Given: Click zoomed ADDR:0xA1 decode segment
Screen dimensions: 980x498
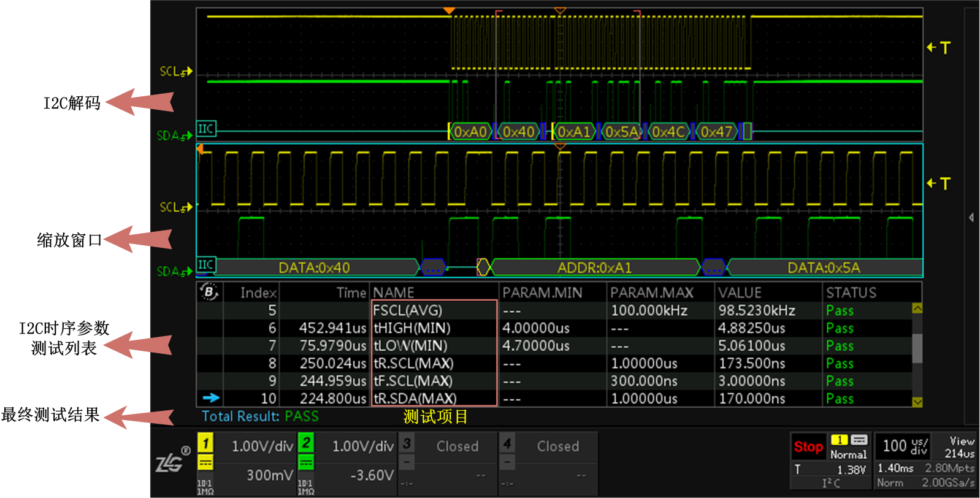Looking at the screenshot, I should (x=594, y=267).
